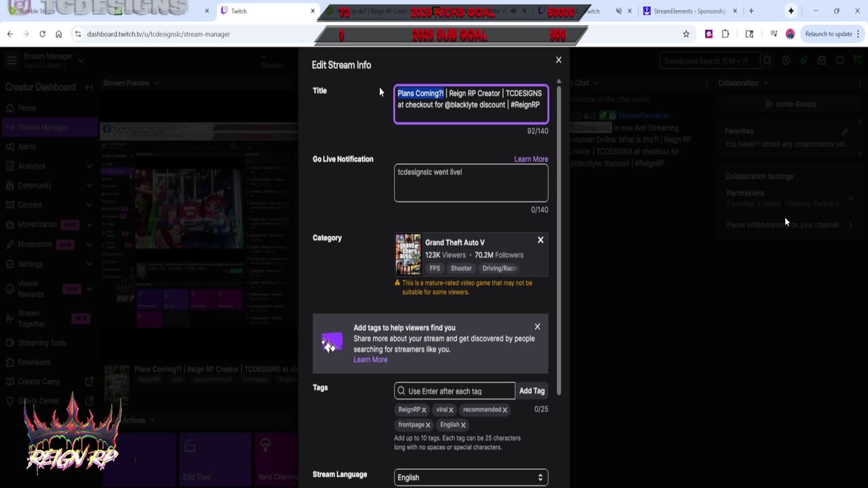868x488 pixels.
Task: Dismiss the Add tags help banner
Action: 537,327
